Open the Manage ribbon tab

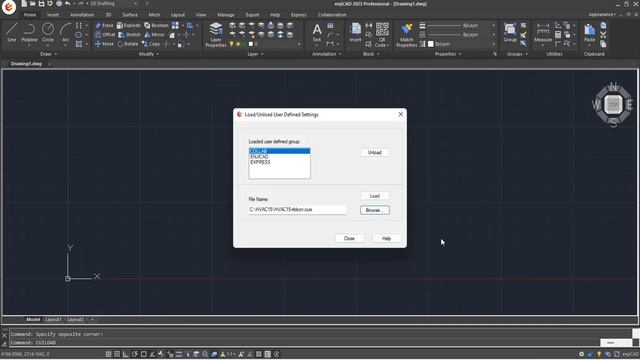click(226, 15)
